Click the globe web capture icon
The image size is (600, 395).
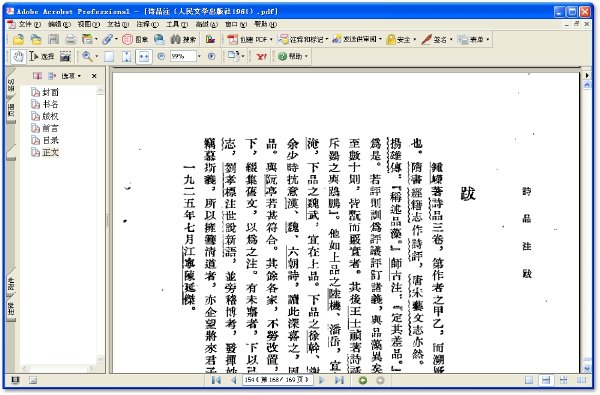point(159,39)
